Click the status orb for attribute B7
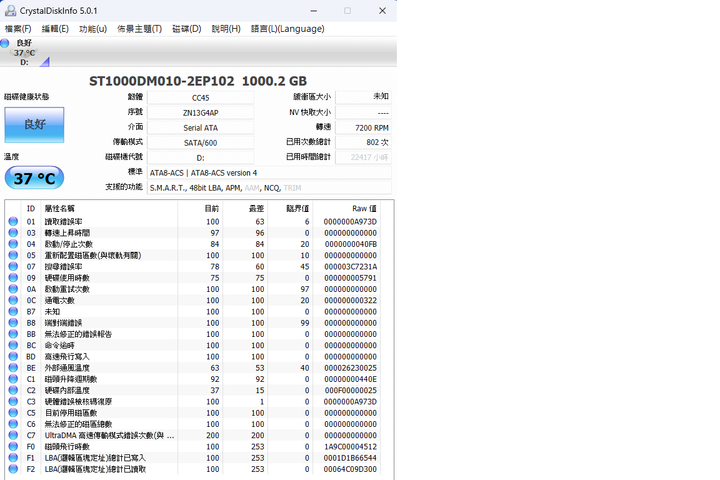The width and height of the screenshot is (720, 480). [13, 311]
